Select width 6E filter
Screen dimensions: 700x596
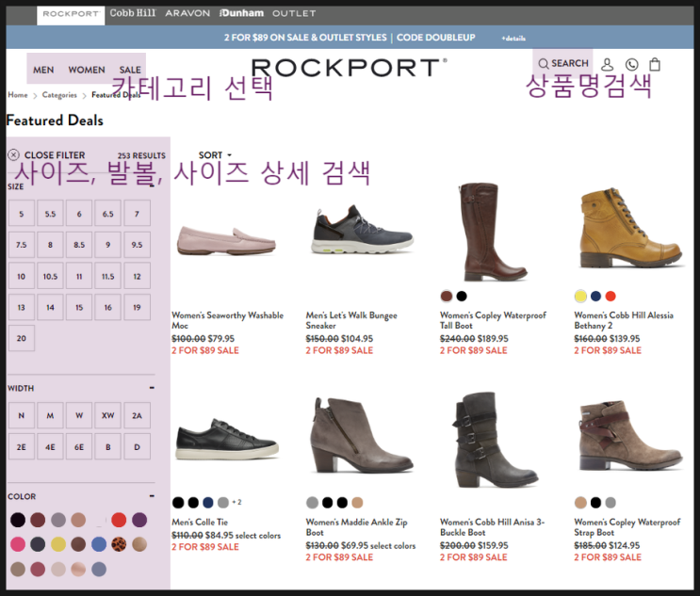click(x=79, y=446)
